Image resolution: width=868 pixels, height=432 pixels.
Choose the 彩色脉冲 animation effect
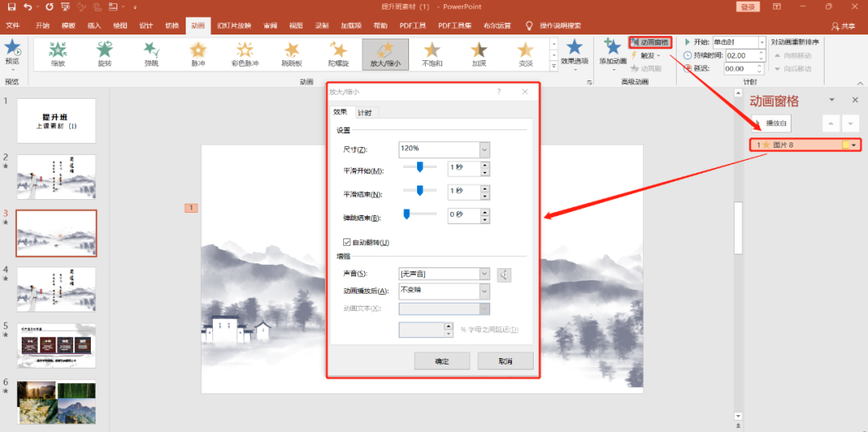[244, 55]
